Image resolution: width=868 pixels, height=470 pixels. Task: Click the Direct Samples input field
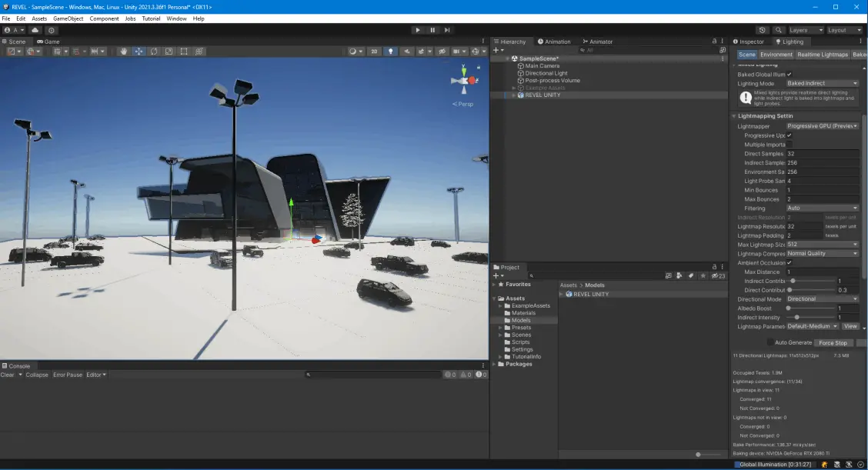822,154
